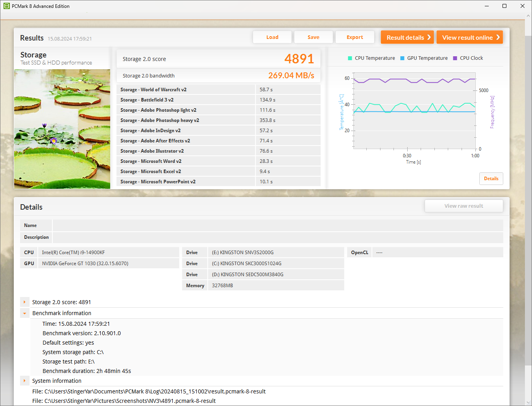Select Storage - Microsoft Word v2 row
Screen dimensions: 532x406
pyautogui.click(x=218, y=161)
